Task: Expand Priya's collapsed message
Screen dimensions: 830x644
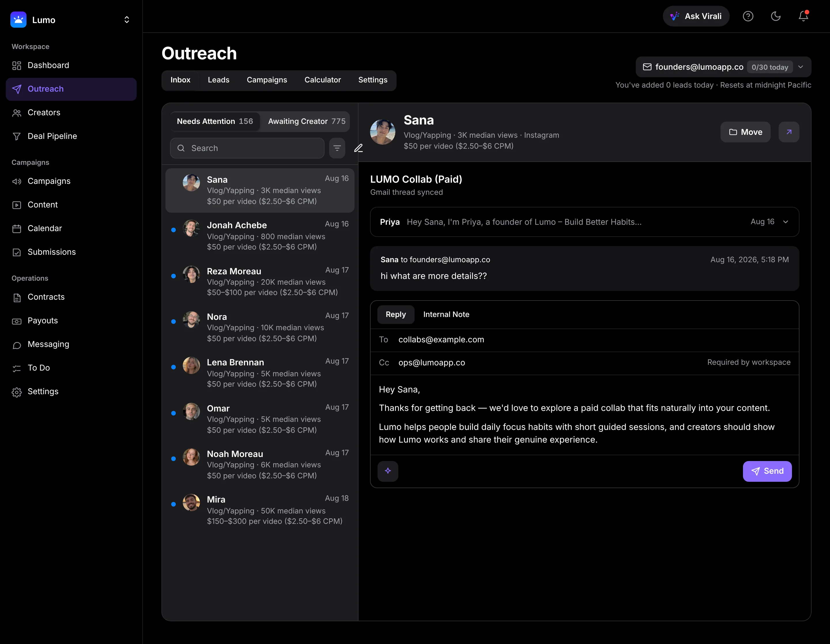Action: pos(584,222)
